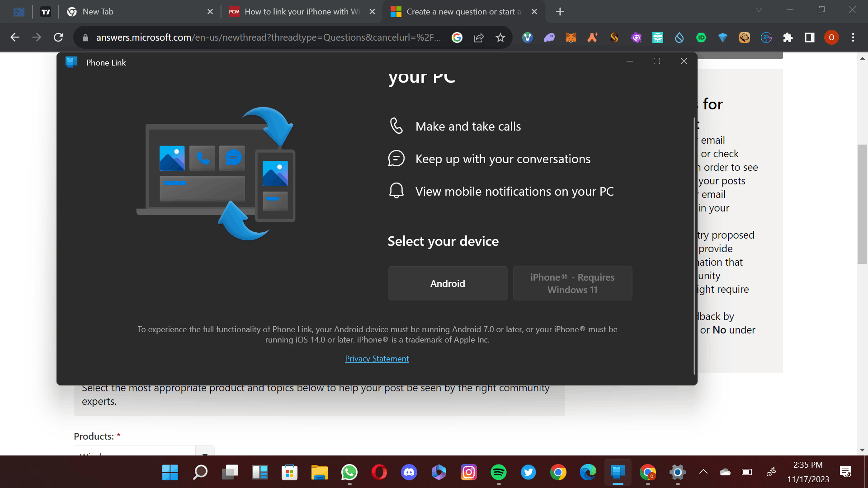This screenshot has width=868, height=488.
Task: Expand the tab search chevron
Action: (x=759, y=10)
